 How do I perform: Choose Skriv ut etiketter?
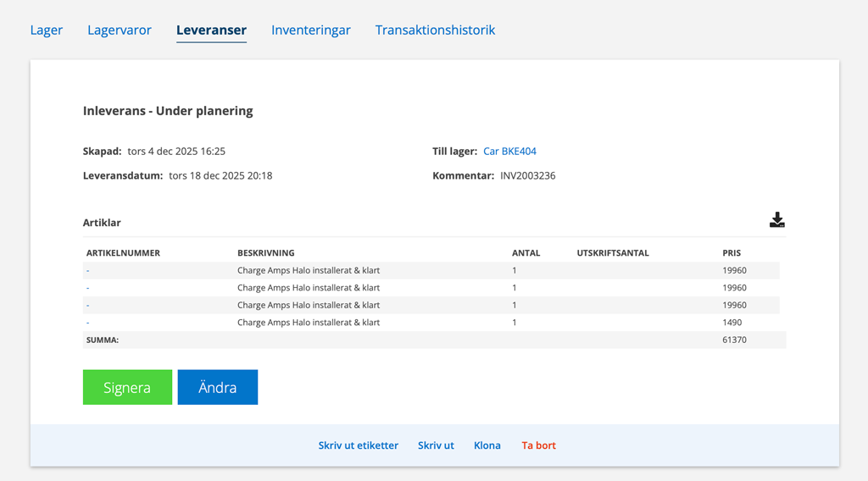358,445
